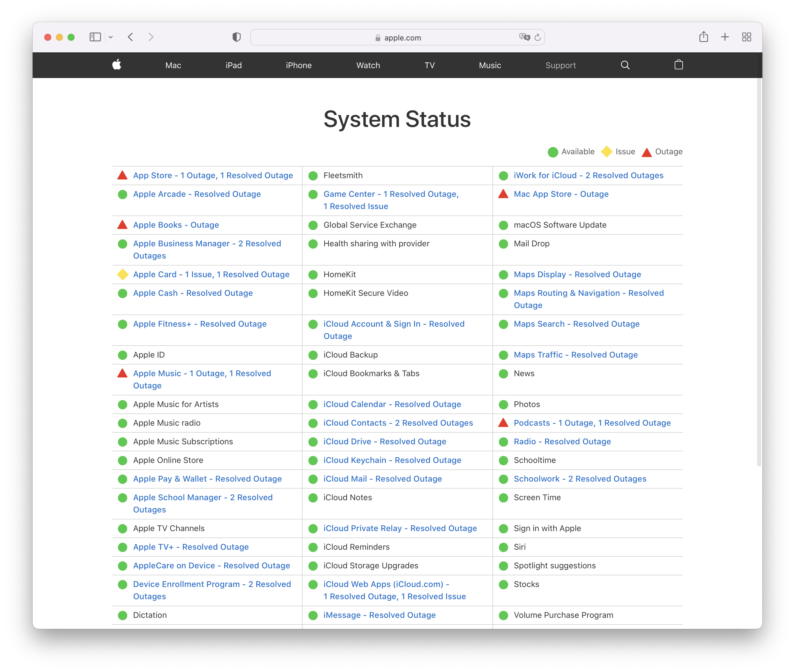Click yellow issue diamond beside Apple Card
This screenshot has width=795, height=672.
pos(122,274)
